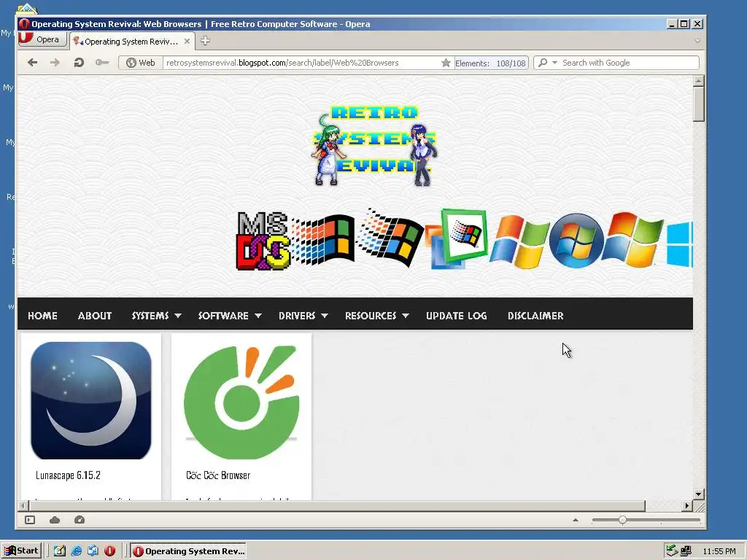Open zoom menu arrow beside slider
This screenshot has height=560, width=747.
pos(576,520)
